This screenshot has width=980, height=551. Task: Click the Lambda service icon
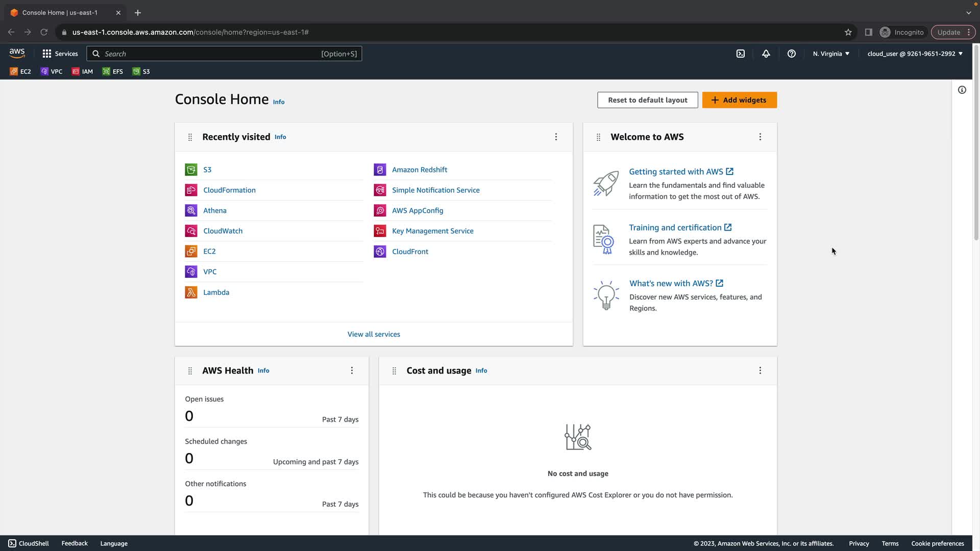coord(191,292)
